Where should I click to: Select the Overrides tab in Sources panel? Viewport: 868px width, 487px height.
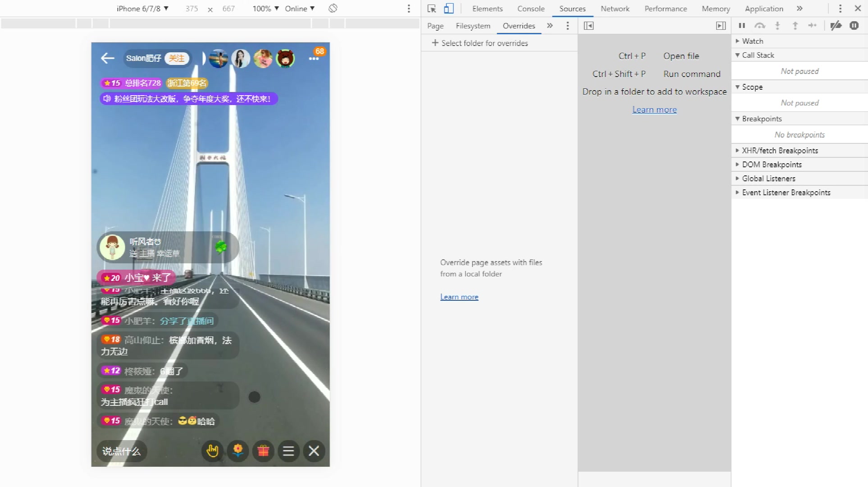point(519,26)
